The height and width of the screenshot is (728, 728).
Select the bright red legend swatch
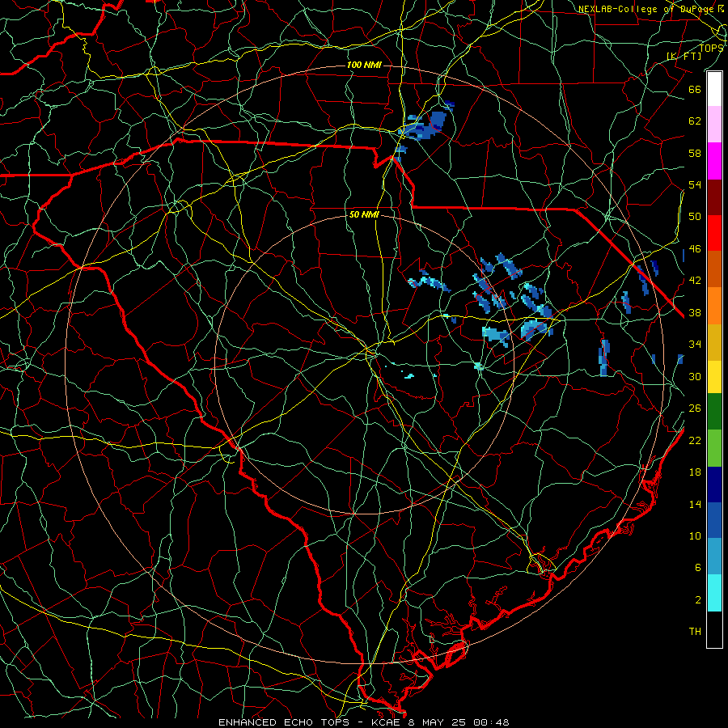(x=714, y=233)
